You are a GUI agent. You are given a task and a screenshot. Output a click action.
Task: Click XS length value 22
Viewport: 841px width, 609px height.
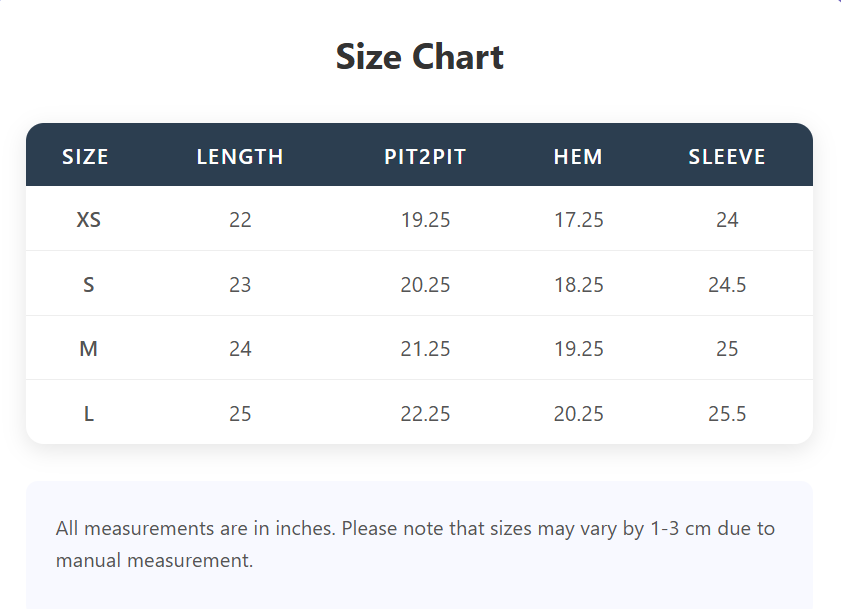coord(240,220)
